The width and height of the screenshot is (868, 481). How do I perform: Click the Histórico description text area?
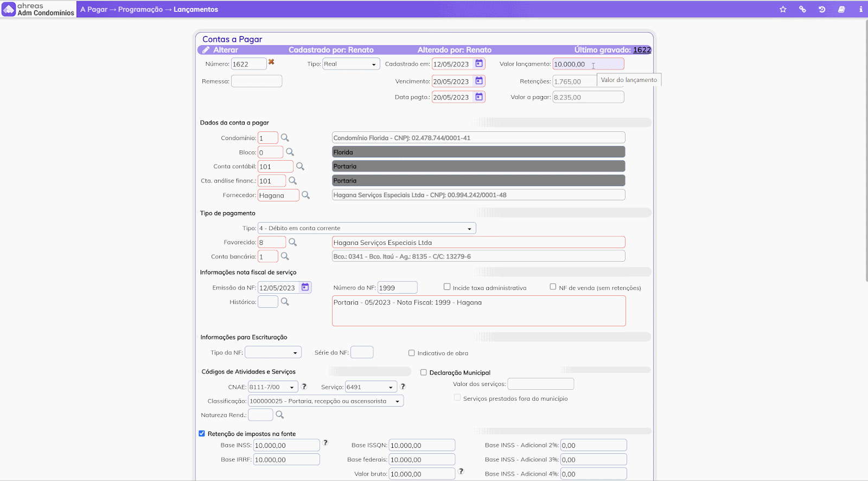(x=478, y=311)
